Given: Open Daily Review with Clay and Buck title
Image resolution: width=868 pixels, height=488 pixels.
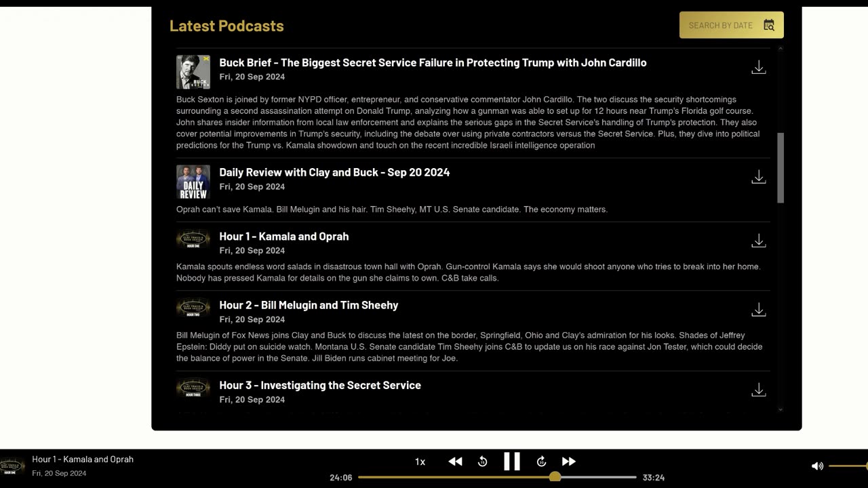Looking at the screenshot, I should coord(334,172).
